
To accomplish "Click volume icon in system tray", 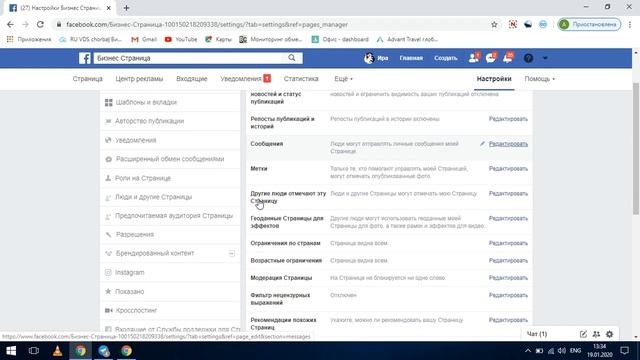I will (x=562, y=351).
